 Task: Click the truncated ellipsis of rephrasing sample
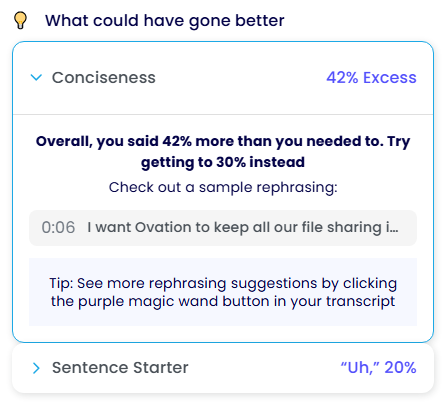tap(395, 227)
